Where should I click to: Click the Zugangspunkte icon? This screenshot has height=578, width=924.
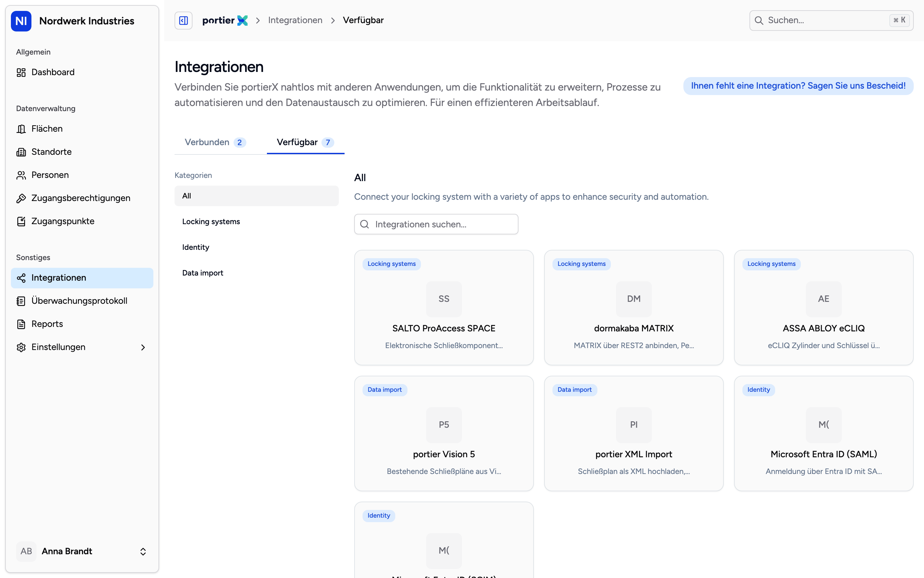point(21,221)
